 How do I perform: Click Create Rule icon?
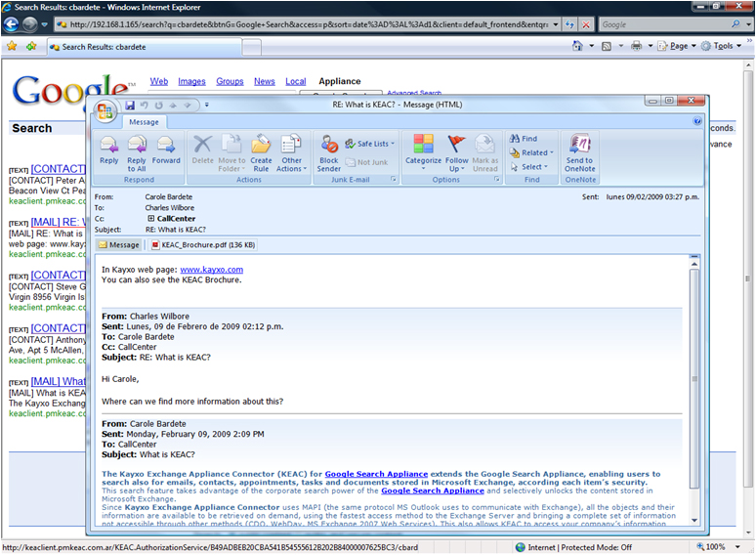click(x=261, y=153)
